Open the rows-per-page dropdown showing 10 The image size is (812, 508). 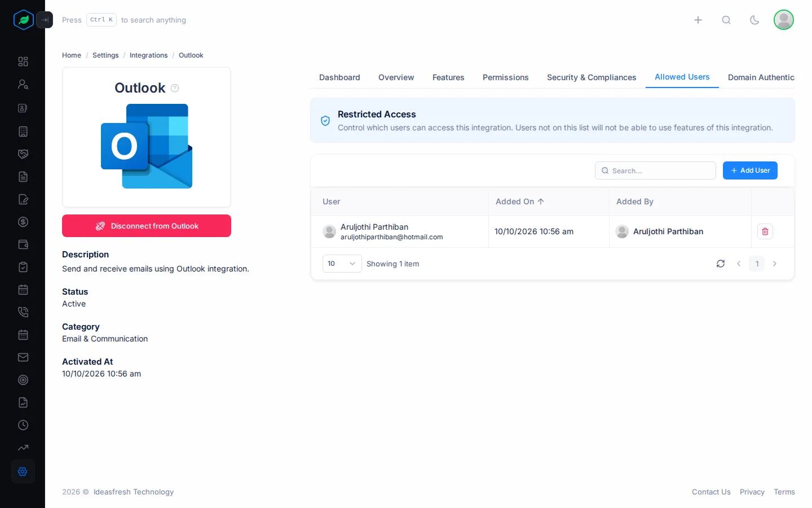pos(342,264)
